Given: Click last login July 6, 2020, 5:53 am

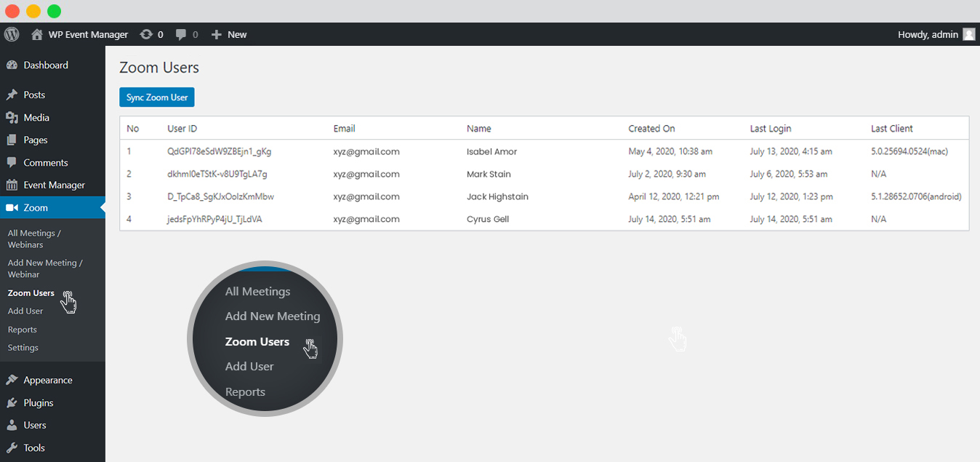Looking at the screenshot, I should pos(789,175).
